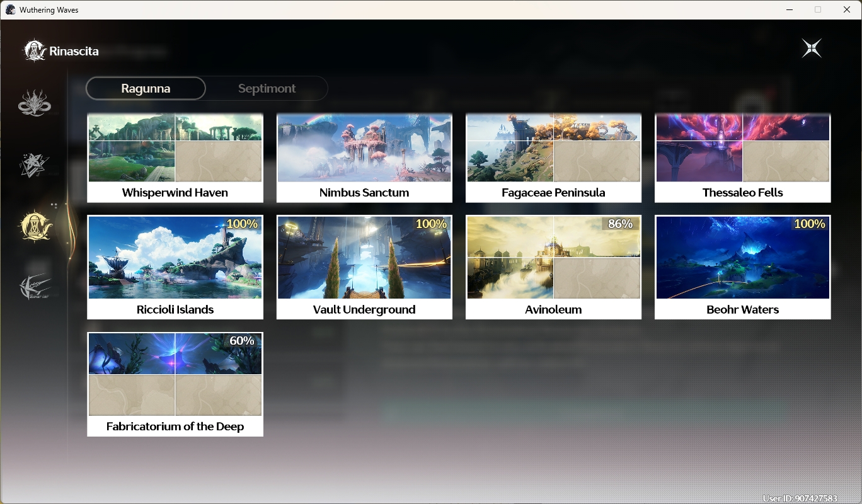Close the region panel with the X icon
The width and height of the screenshot is (862, 504).
coord(812,49)
